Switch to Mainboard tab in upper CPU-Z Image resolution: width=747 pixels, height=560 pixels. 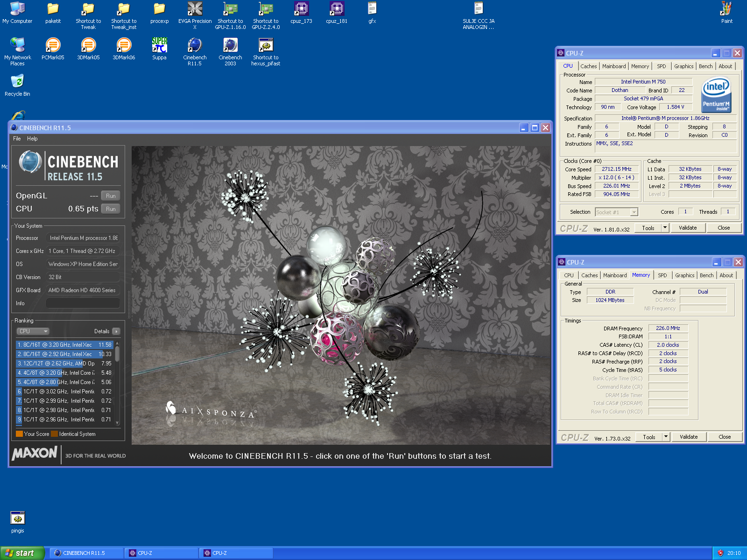click(613, 66)
